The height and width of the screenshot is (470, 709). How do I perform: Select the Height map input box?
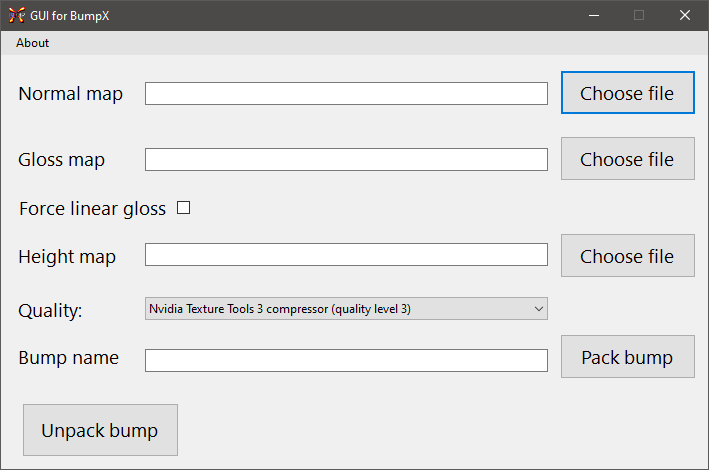346,255
